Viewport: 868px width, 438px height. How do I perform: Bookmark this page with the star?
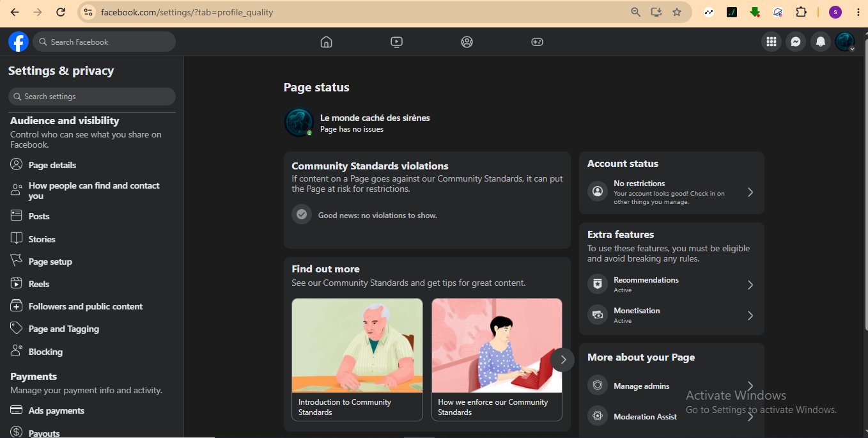tap(677, 12)
